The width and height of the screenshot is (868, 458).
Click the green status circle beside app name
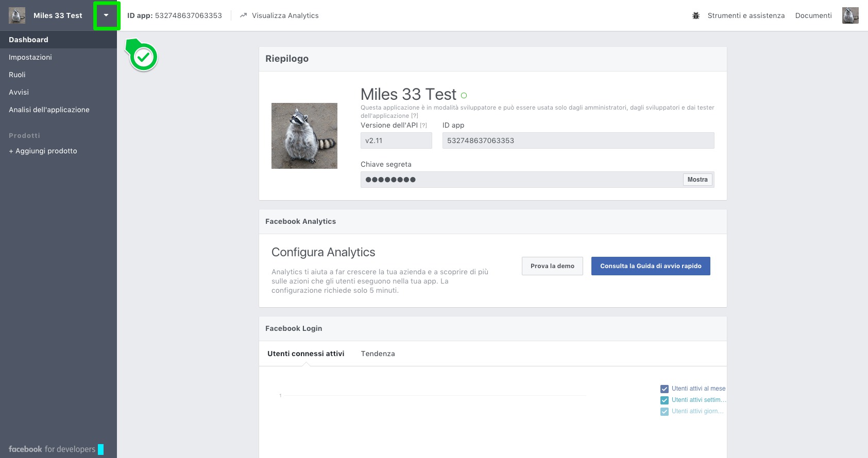click(464, 96)
